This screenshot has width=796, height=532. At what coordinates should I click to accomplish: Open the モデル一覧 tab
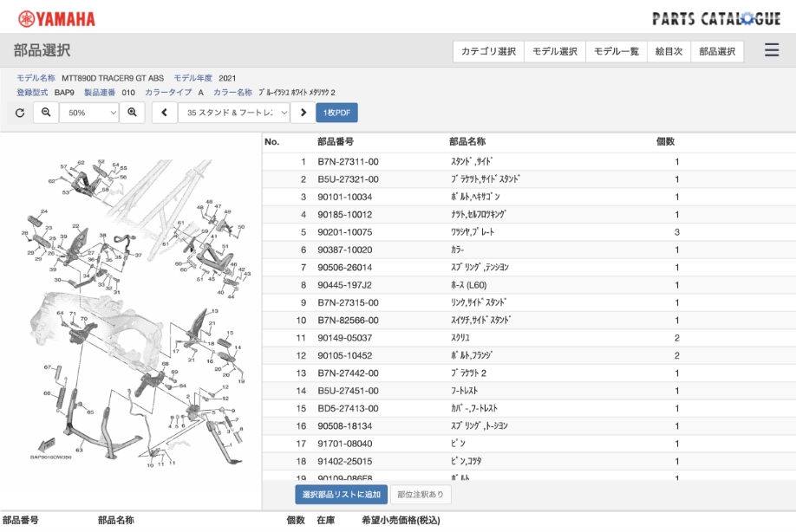616,52
